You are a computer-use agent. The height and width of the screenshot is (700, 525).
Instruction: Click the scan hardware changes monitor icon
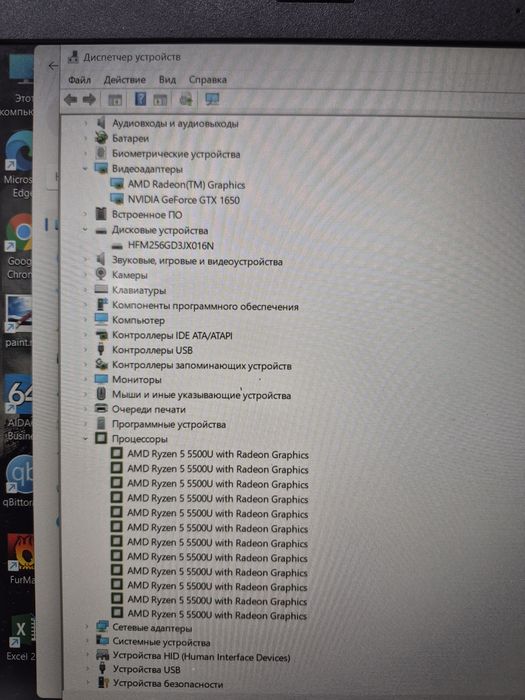coord(212,99)
